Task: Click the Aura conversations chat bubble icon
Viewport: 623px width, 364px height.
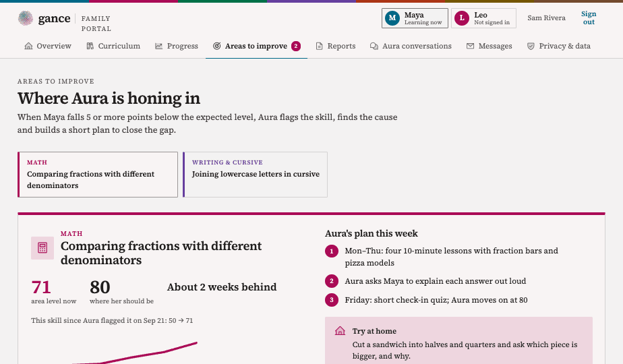Action: click(x=374, y=46)
